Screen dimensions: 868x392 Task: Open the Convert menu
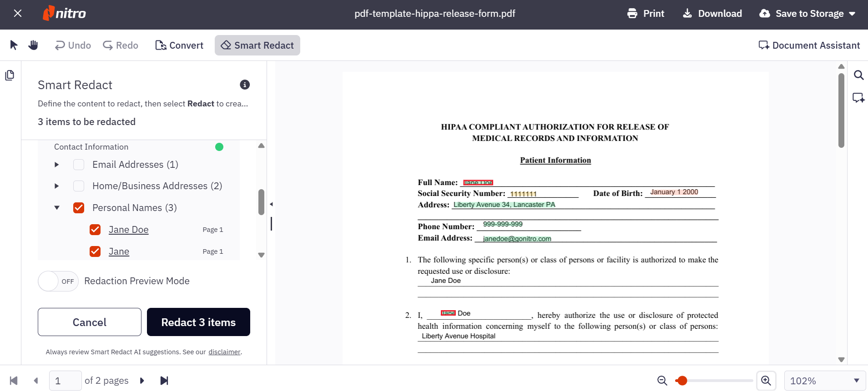coord(179,45)
